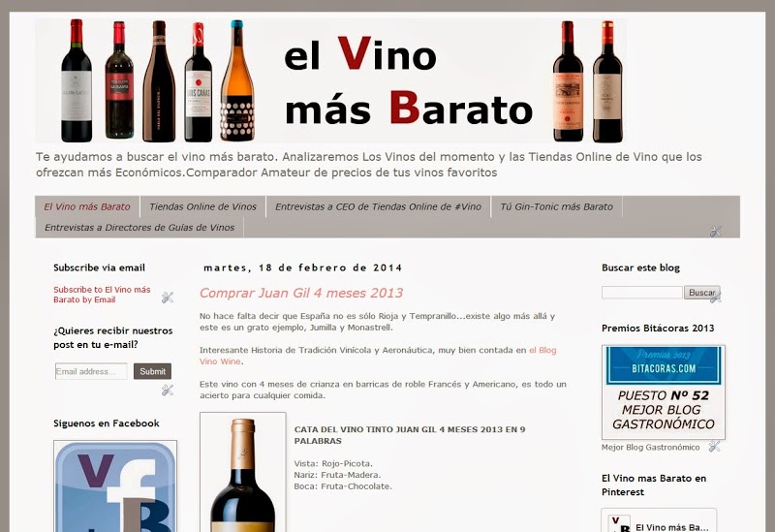Open Tiendas Online de Vinos tab
775x532 pixels.
[203, 206]
